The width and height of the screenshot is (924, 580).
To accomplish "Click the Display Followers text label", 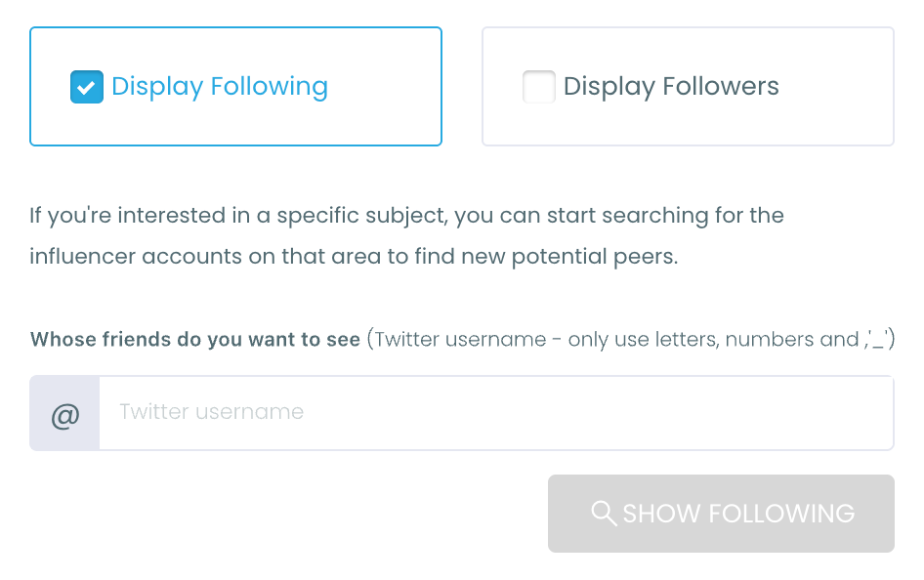I will pos(671,87).
